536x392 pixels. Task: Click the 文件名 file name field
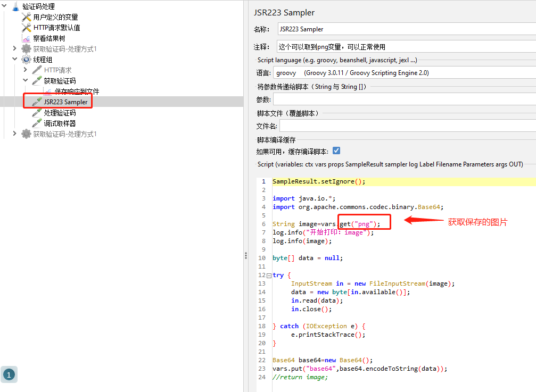point(408,126)
